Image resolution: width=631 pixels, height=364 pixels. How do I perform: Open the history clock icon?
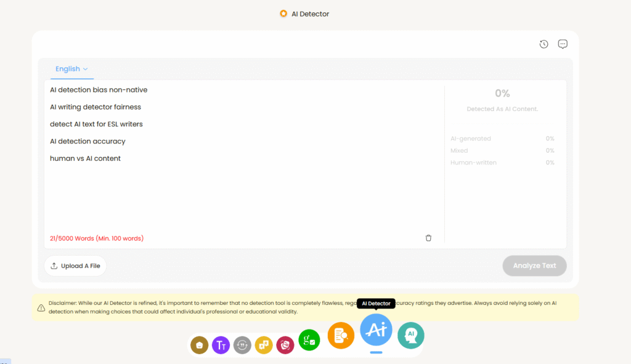pos(543,44)
